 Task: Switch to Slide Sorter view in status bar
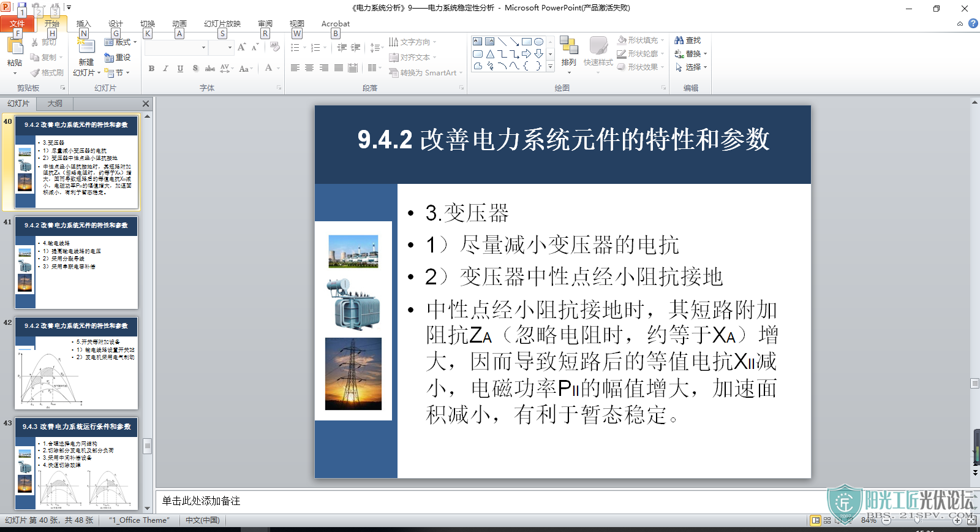tap(827, 520)
